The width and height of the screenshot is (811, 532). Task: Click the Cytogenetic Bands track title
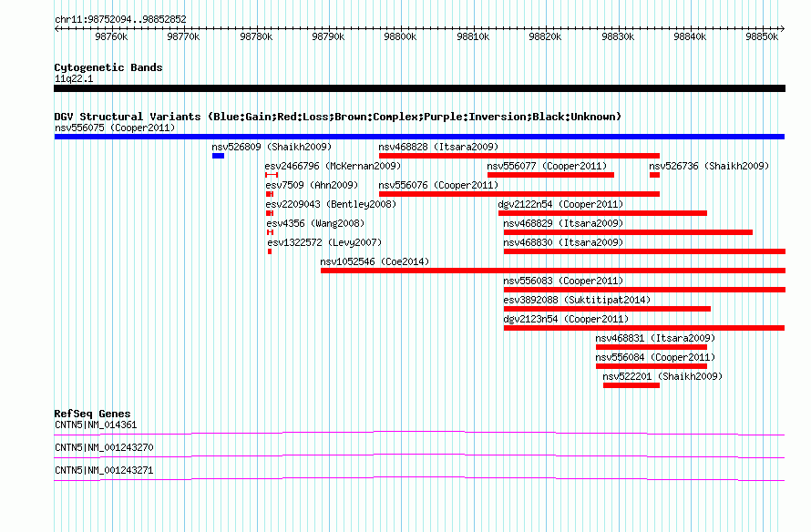pyautogui.click(x=108, y=67)
